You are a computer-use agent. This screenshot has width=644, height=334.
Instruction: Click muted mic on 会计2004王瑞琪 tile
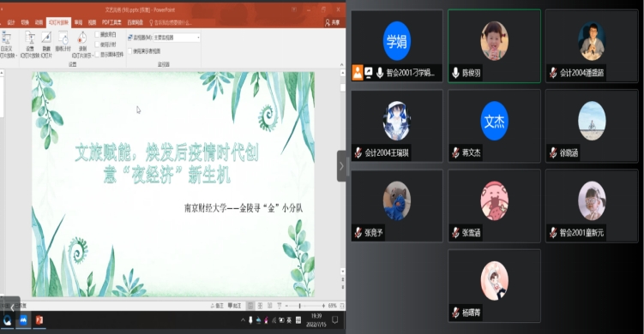pos(358,152)
